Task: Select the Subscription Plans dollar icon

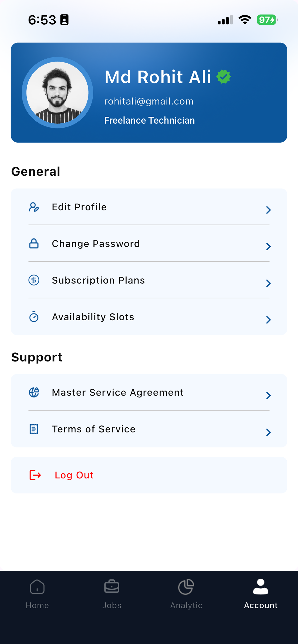Action: (x=34, y=280)
